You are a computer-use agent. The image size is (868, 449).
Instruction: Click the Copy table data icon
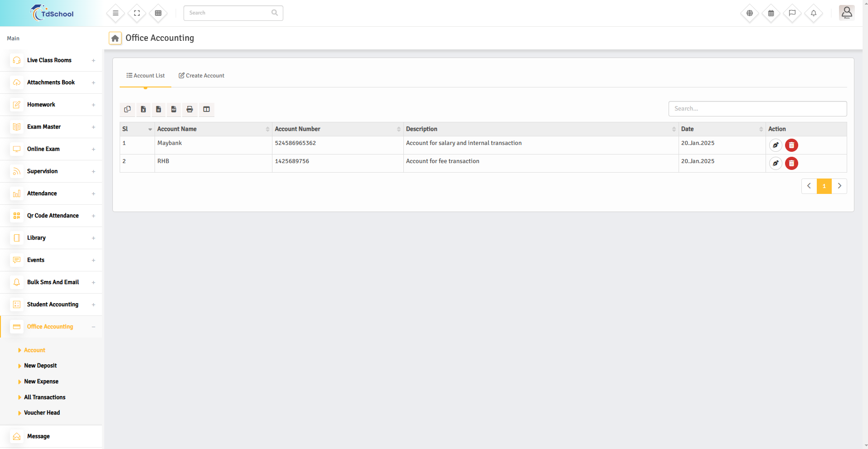(127, 109)
